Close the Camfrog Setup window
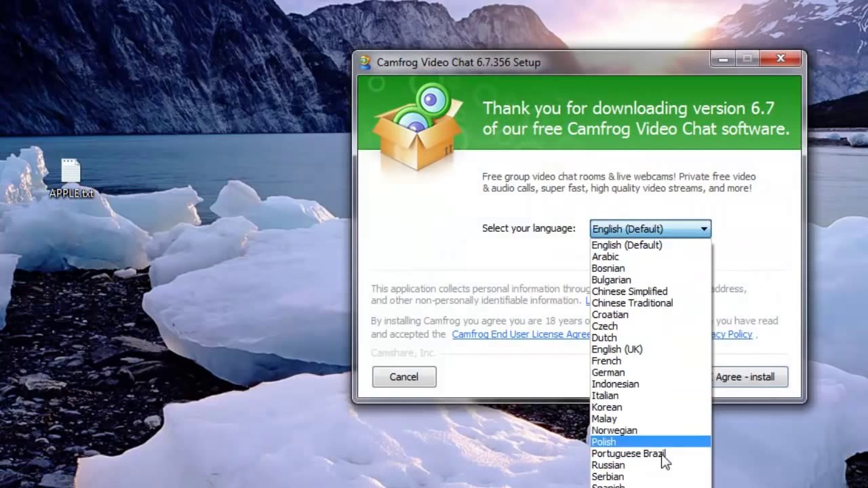 [781, 59]
